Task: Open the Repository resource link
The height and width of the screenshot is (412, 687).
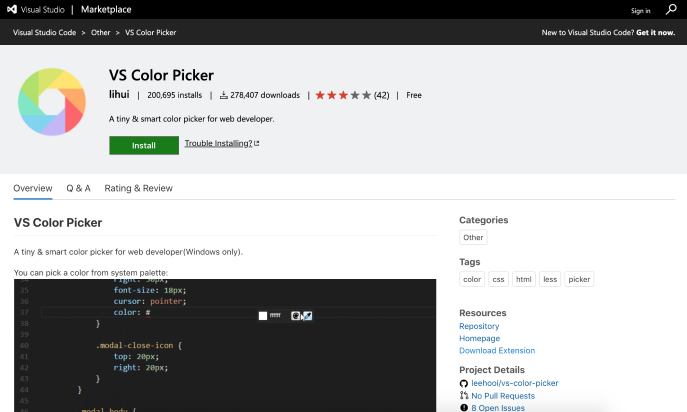Action: click(479, 327)
